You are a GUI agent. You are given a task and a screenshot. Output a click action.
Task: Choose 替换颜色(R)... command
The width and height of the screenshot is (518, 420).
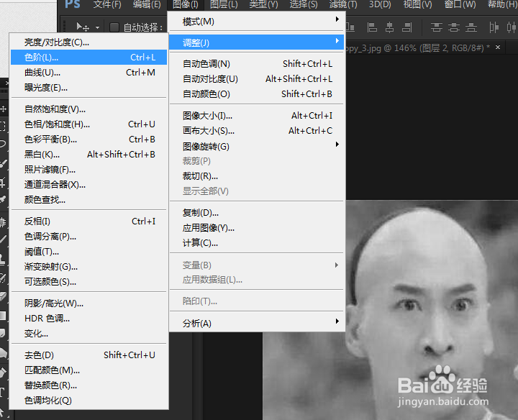point(89,385)
